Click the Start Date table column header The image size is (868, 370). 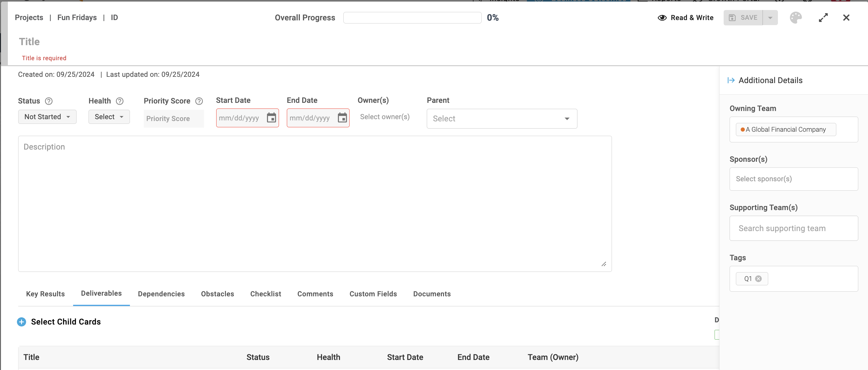coord(405,357)
